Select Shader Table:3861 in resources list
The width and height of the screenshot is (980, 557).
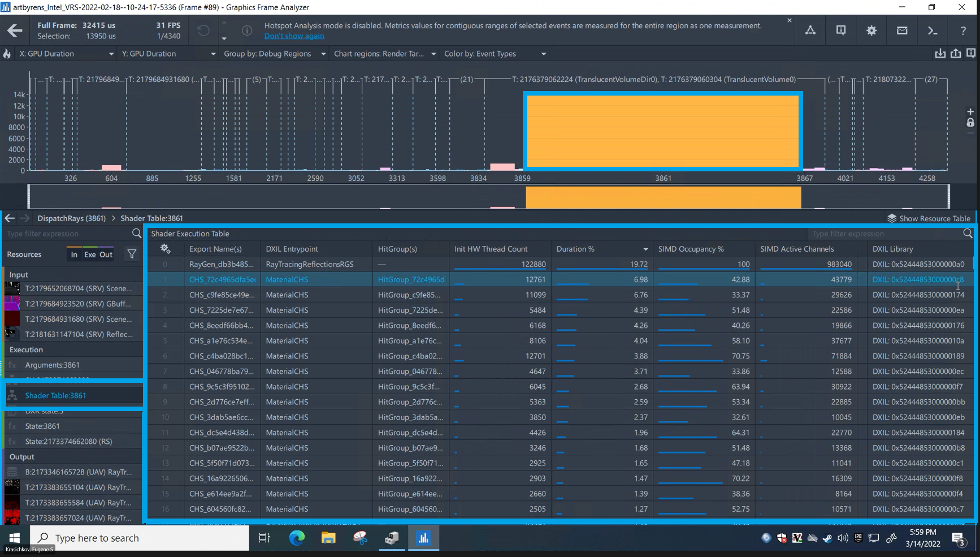(55, 395)
